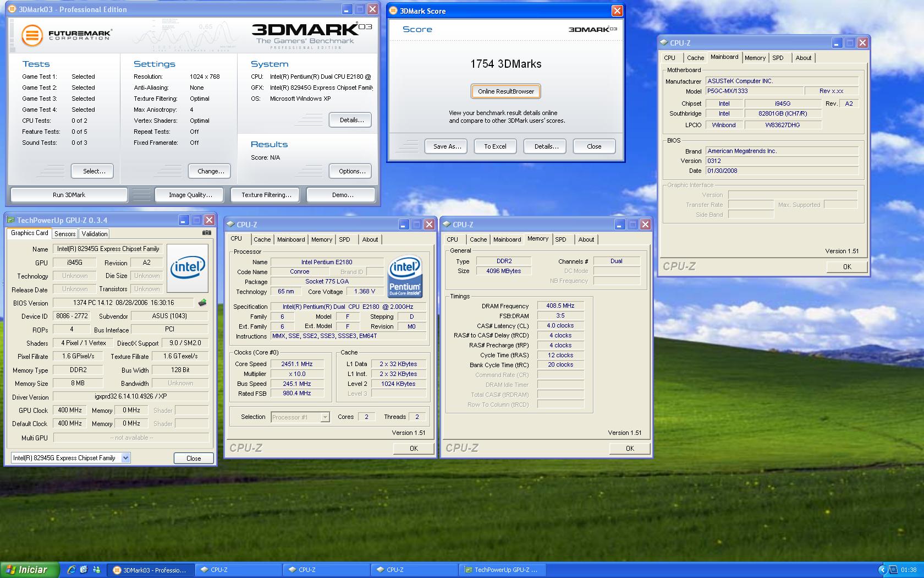Click Demo... button
Screen dimensions: 924x578
[342, 195]
